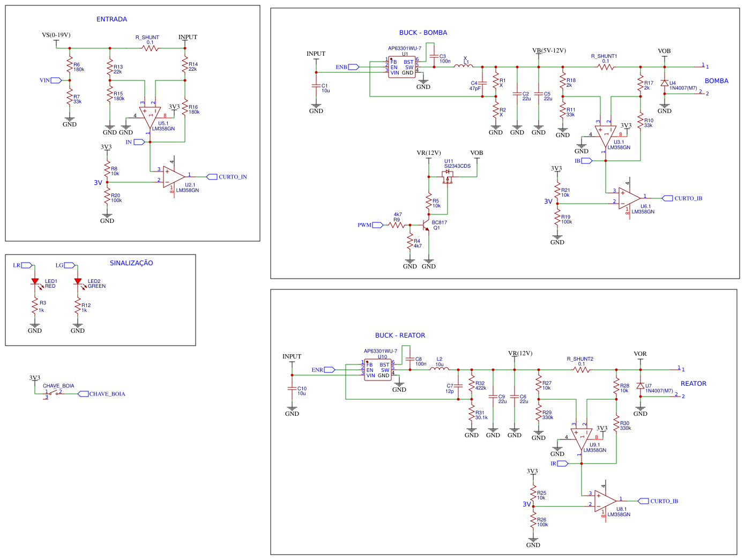Screen dimensions: 745x560
Task: Click the VB(5V-12V) net label
Action: click(549, 51)
